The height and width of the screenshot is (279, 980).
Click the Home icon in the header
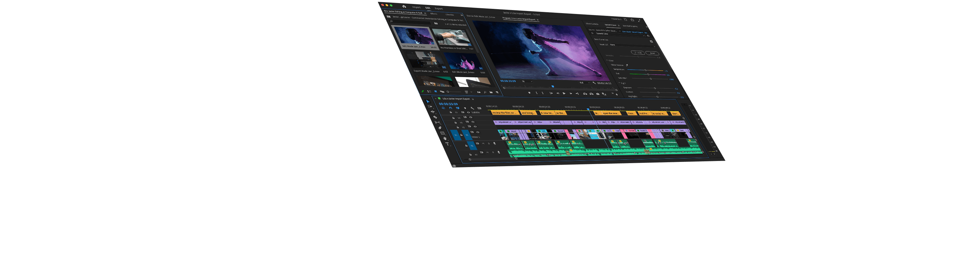(x=404, y=6)
